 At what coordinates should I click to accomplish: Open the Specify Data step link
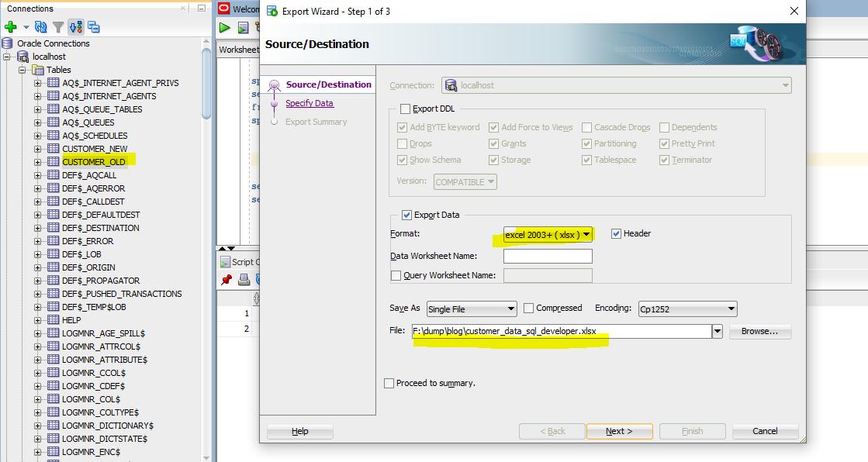point(310,103)
